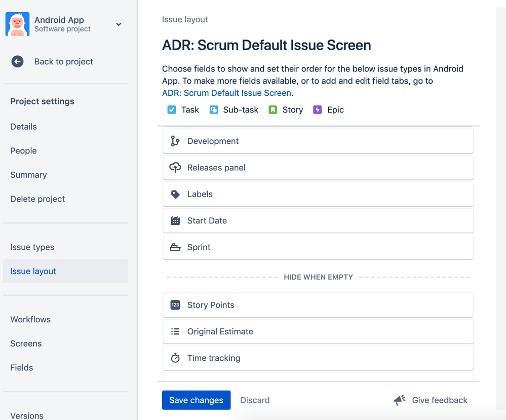This screenshot has height=420, width=506.
Task: Select Delete project option
Action: 38,199
